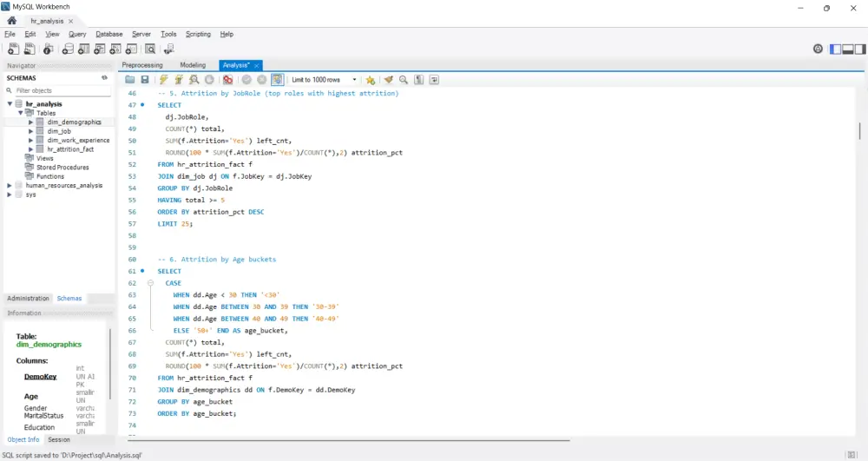Toggle the left sidebar panel

click(835, 49)
